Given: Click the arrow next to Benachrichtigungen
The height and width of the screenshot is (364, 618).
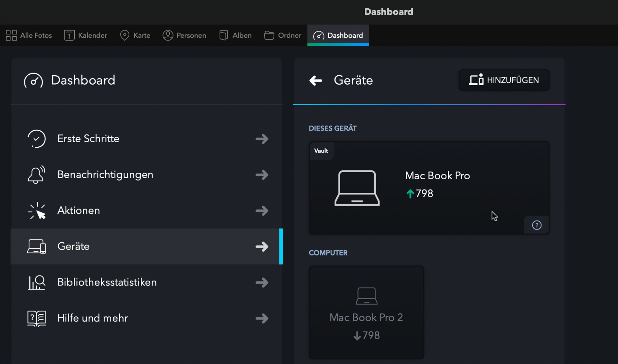Looking at the screenshot, I should click(262, 175).
